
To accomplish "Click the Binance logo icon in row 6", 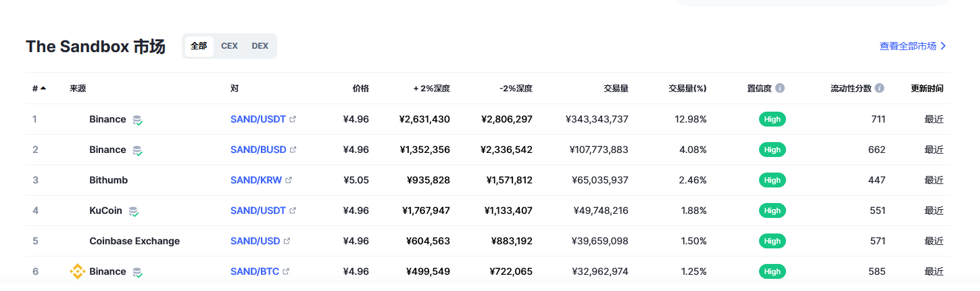I will (77, 271).
